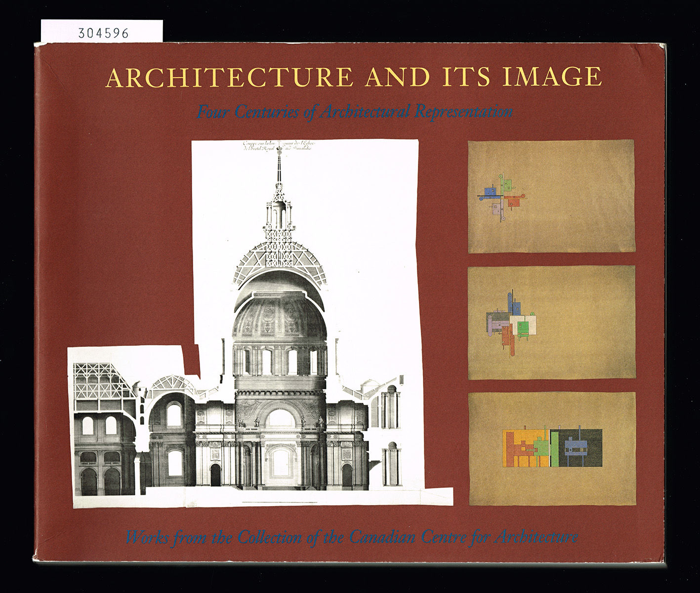
Task: Click the middle colored plan drawing panel
Action: coord(552,322)
